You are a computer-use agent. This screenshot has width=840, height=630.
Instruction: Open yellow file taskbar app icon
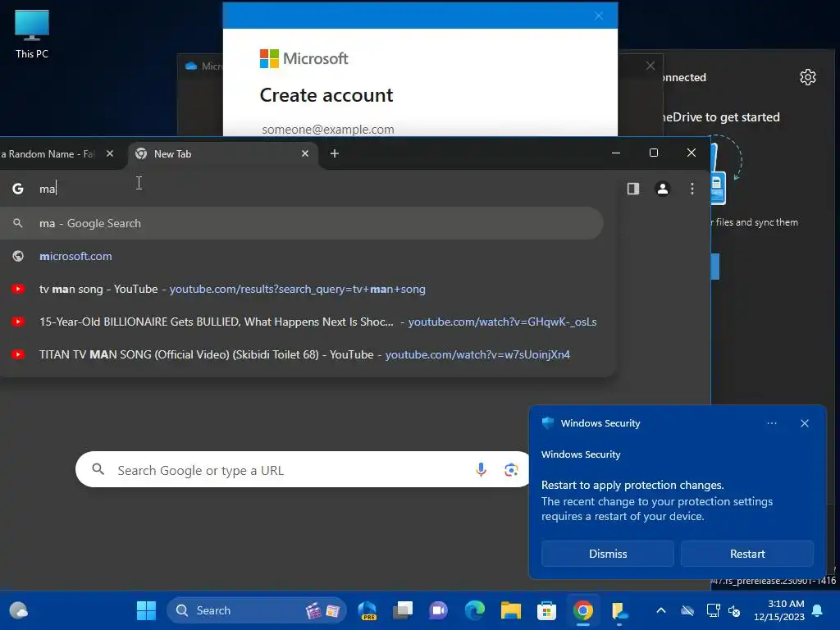(x=619, y=610)
